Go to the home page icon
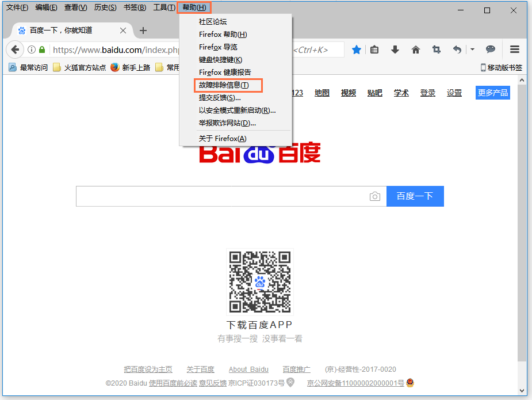 point(416,49)
